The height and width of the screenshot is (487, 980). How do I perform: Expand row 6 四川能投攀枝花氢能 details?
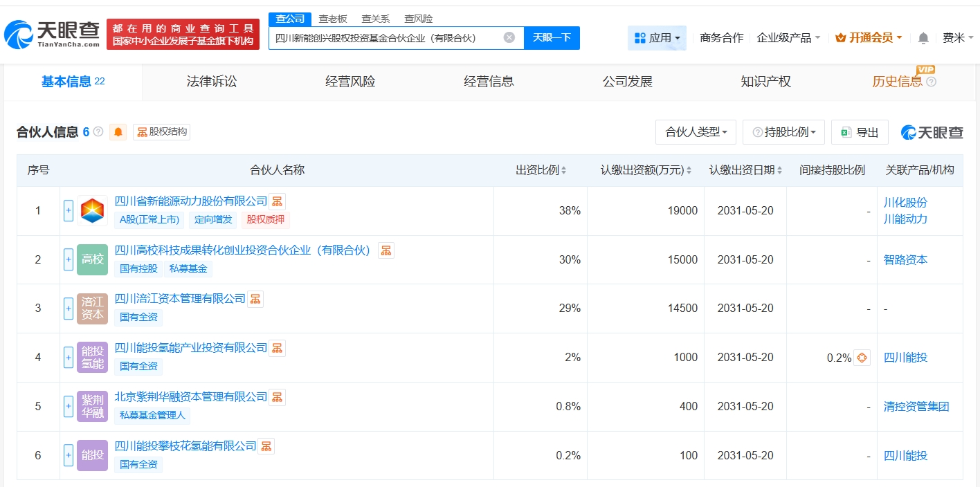[69, 455]
